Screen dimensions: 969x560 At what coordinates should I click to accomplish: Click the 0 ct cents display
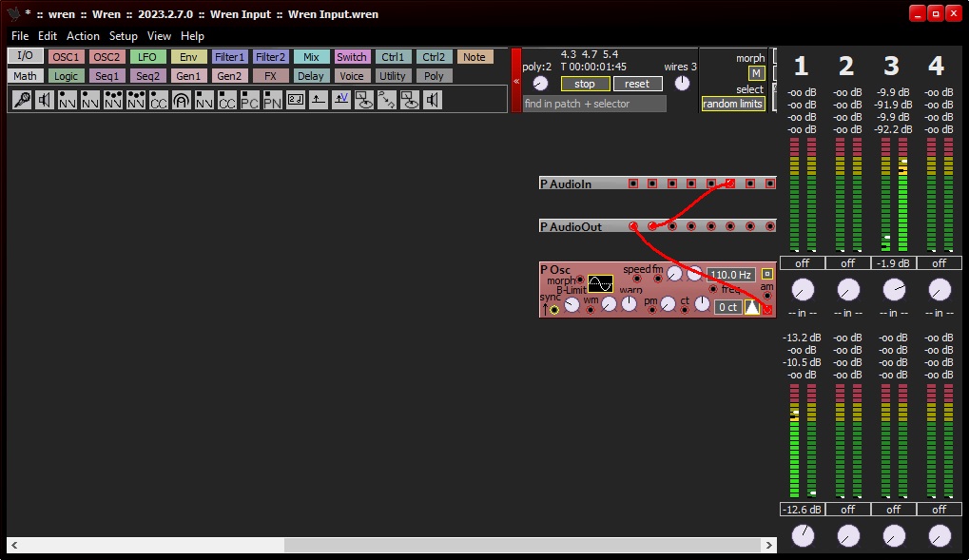click(728, 307)
